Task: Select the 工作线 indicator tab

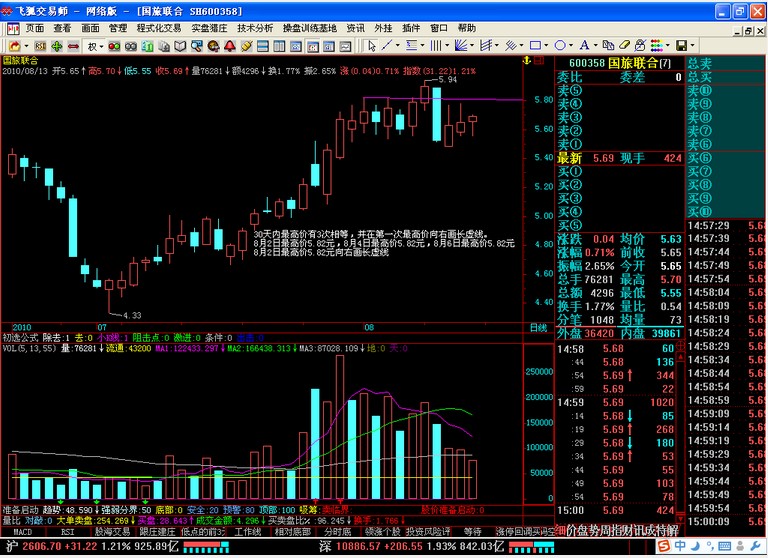Action: click(x=247, y=532)
